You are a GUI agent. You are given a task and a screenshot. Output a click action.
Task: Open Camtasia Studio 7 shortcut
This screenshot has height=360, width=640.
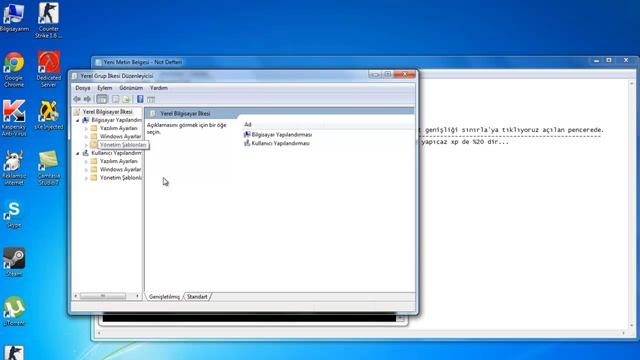pyautogui.click(x=49, y=167)
